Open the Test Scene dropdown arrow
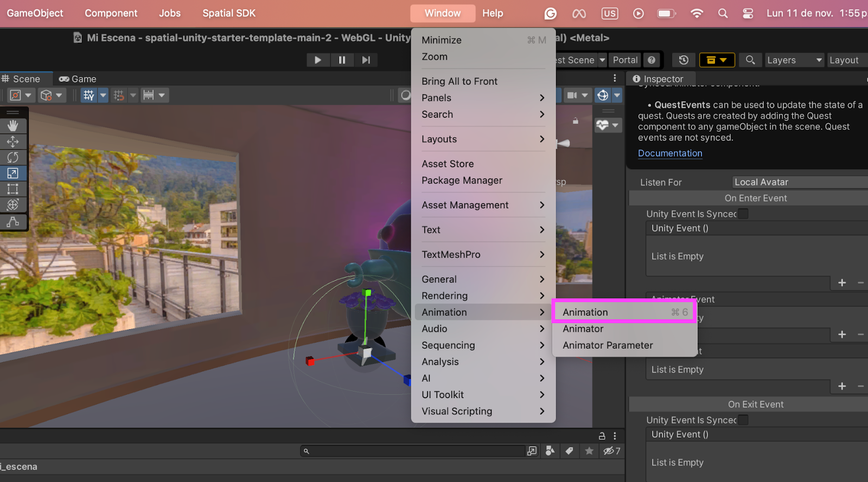 tap(602, 60)
